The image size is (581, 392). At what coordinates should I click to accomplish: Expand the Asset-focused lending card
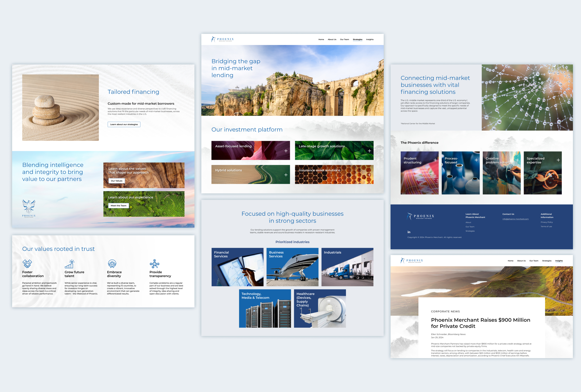pos(286,151)
